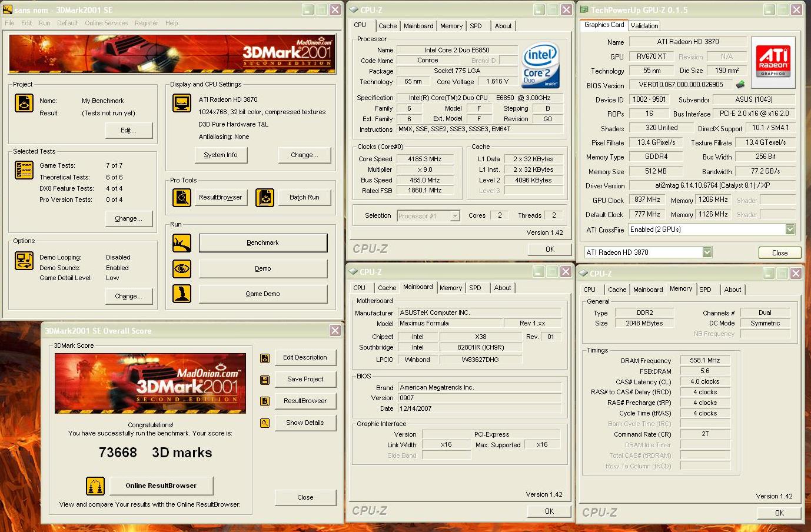Click the 3DMark2001 banner in main window
The width and height of the screenshot is (811, 532).
[172, 54]
